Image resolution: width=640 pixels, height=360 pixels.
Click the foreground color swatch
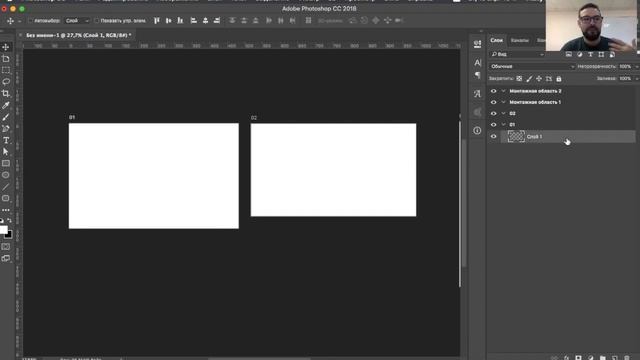pos(3,230)
